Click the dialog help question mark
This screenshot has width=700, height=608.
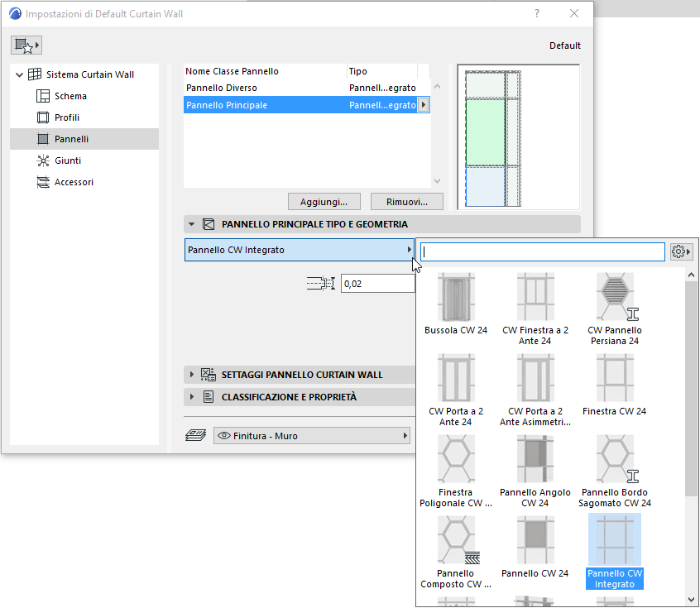[x=537, y=13]
